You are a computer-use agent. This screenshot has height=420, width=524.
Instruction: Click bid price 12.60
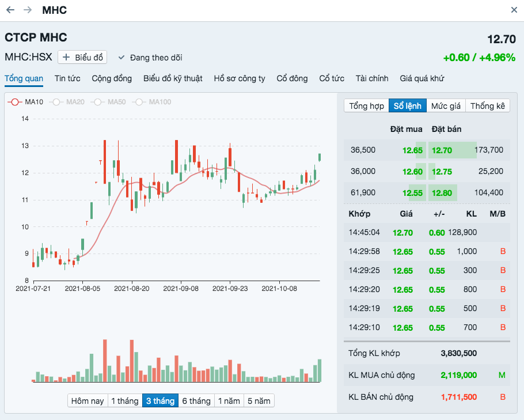(x=412, y=172)
